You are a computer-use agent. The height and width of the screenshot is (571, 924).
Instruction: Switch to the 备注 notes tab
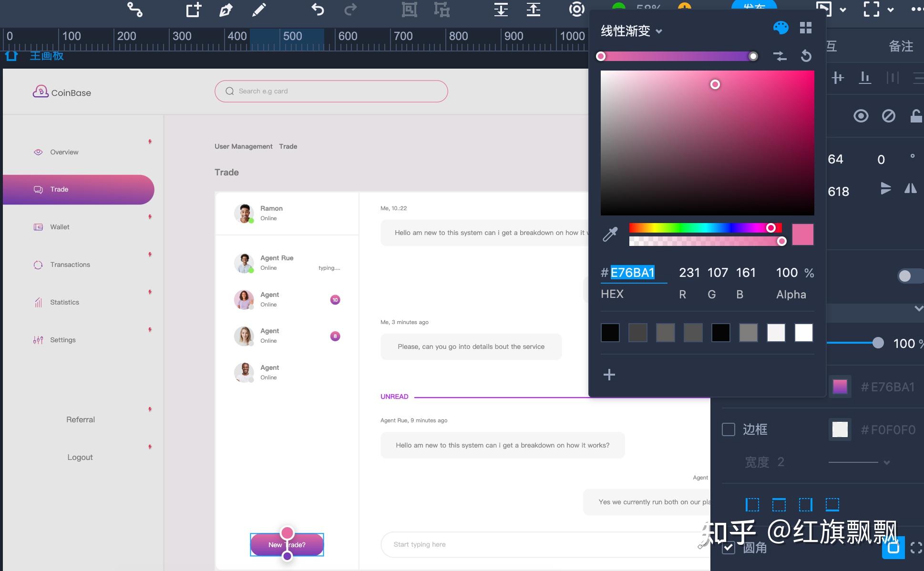point(901,46)
